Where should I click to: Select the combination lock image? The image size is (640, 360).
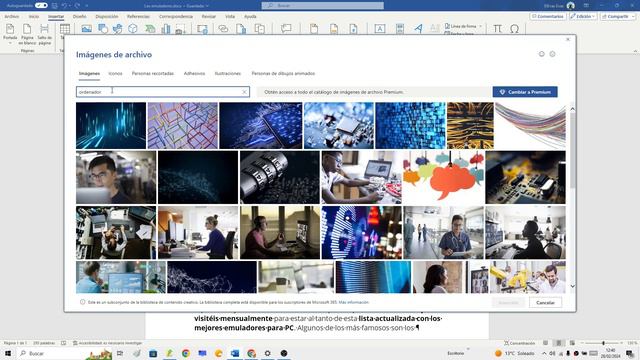pyautogui.click(x=280, y=177)
